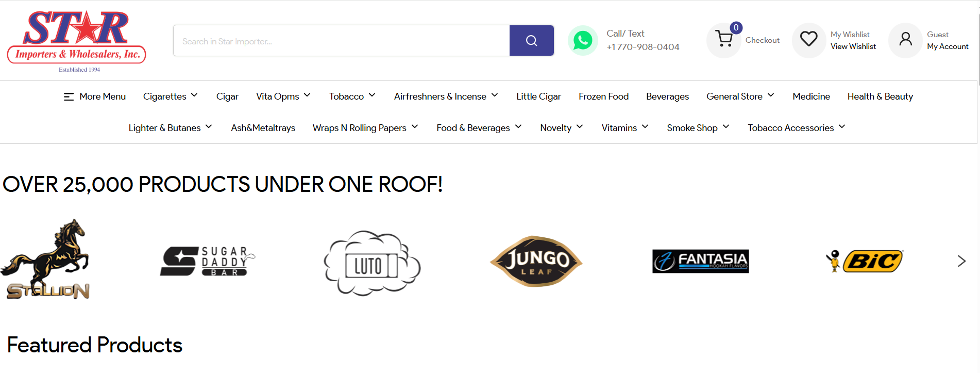Advance brand carousel with next arrow

(x=961, y=261)
